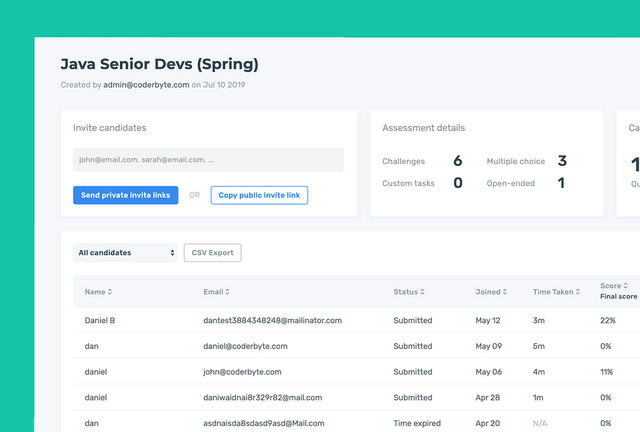
Task: Click the Challenges count 6
Action: 457,161
